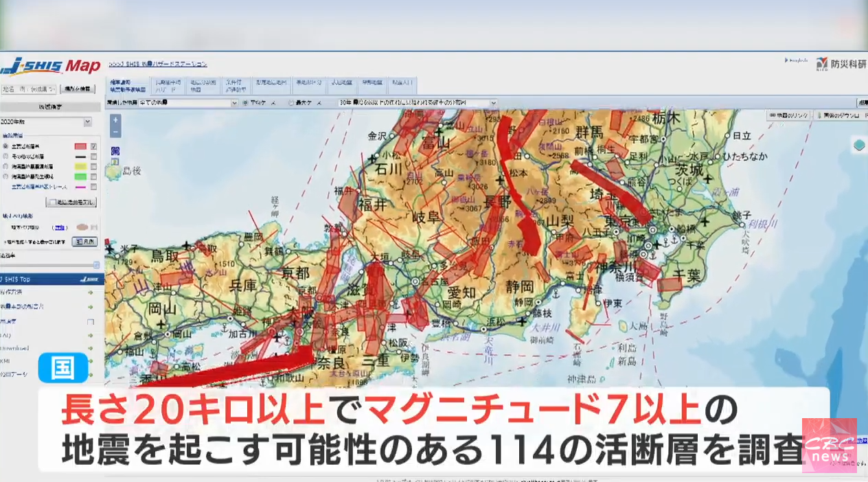Viewport: 868px width, 482px height.
Task: Open the blue link in parentheses beside the brown oval
Action: (x=60, y=227)
